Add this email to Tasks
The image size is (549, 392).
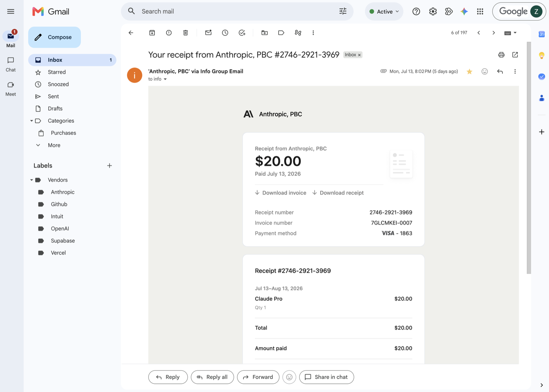click(242, 33)
